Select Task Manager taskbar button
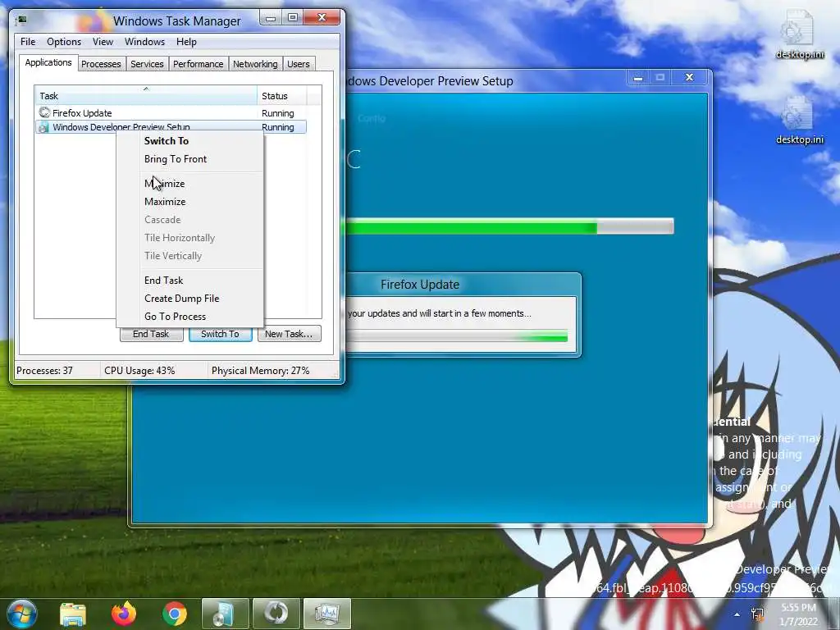This screenshot has height=630, width=840. coord(327,614)
